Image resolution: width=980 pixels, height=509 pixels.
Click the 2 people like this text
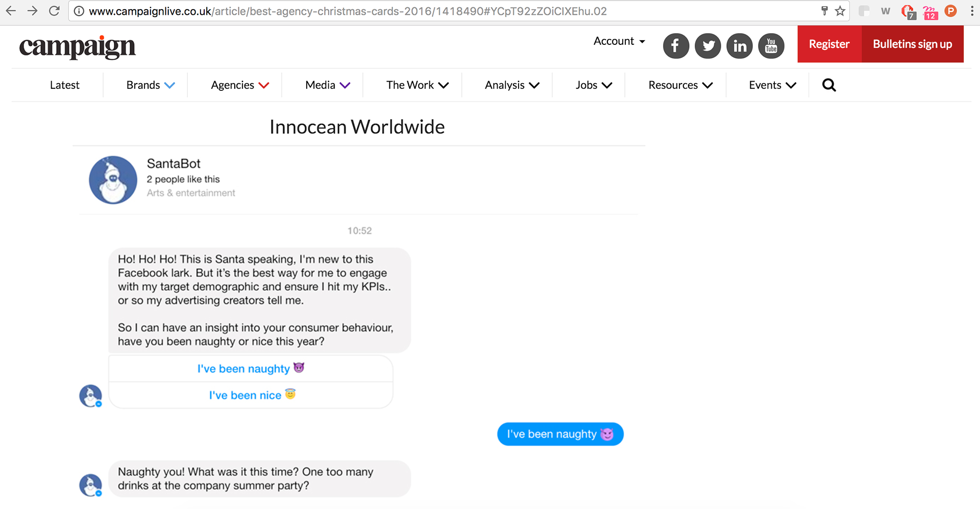183,180
